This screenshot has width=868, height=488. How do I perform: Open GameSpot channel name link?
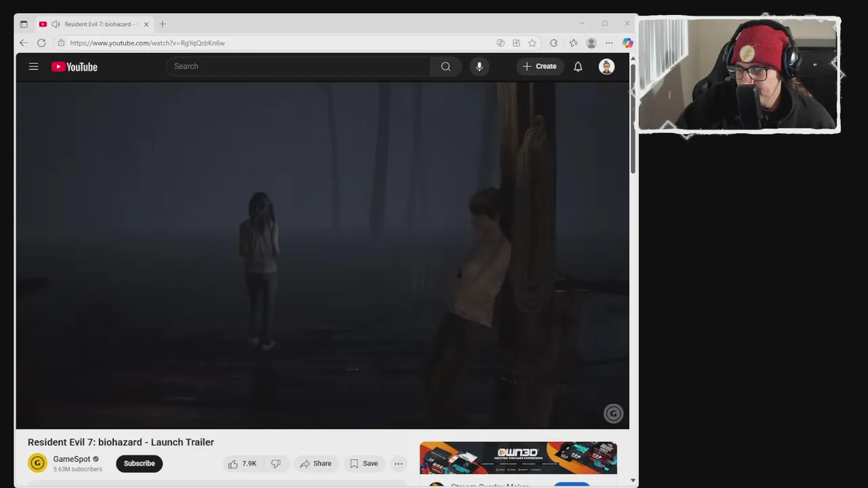[72, 459]
